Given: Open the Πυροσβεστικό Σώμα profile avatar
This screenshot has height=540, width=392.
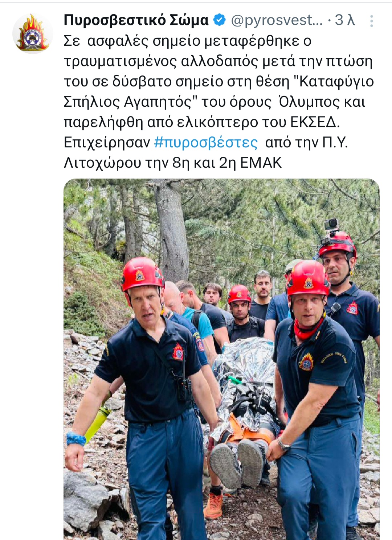Looking at the screenshot, I should click(x=33, y=33).
